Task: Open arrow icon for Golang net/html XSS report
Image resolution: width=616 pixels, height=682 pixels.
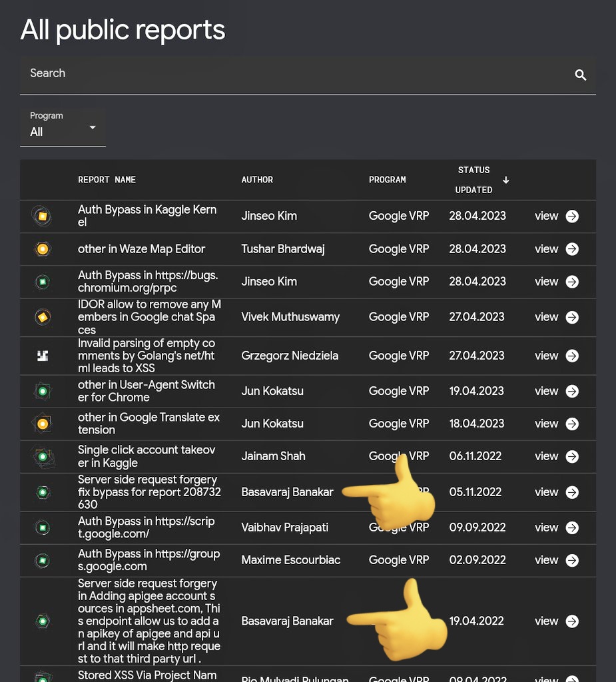Action: [x=572, y=356]
